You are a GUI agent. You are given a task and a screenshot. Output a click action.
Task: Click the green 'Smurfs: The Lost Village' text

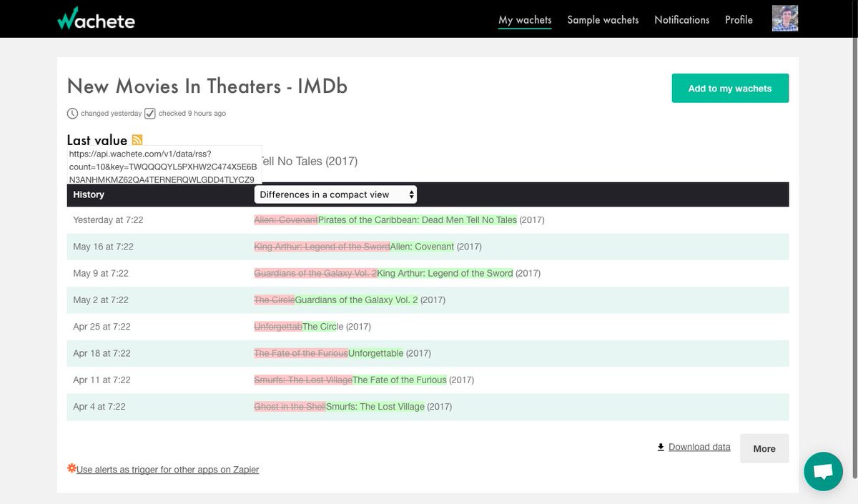(375, 407)
